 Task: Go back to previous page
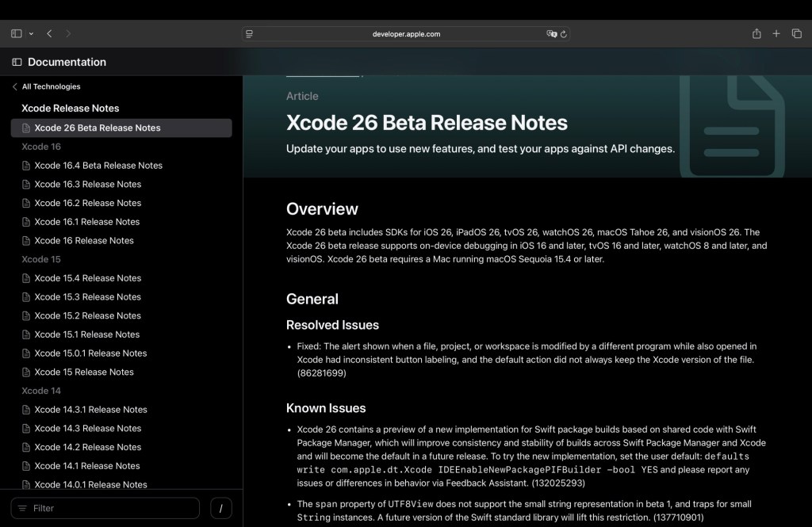coord(50,34)
